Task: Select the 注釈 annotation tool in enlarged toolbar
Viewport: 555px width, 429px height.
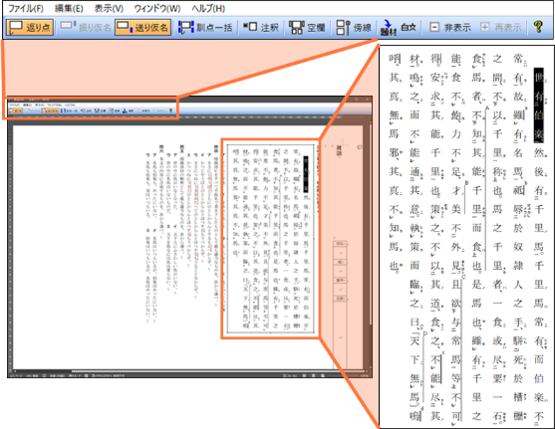Action: click(261, 27)
